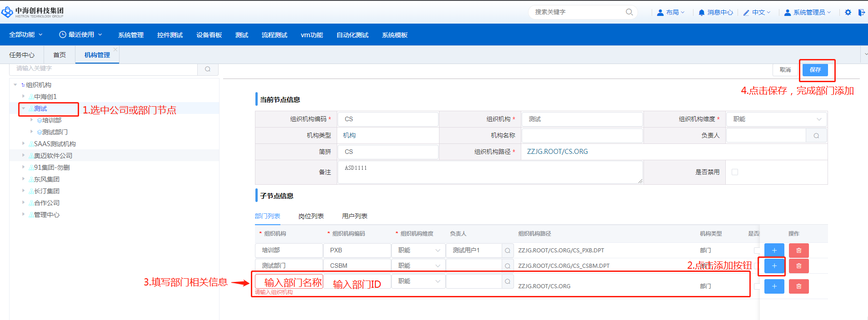Open the 组织机构维度 dropdown
The height and width of the screenshot is (320, 868).
tap(776, 119)
